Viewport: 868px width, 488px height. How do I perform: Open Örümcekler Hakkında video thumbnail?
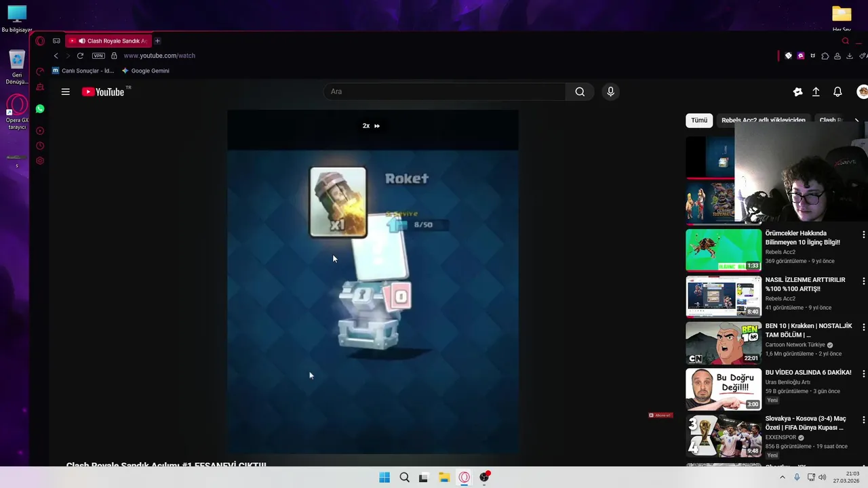pyautogui.click(x=724, y=250)
